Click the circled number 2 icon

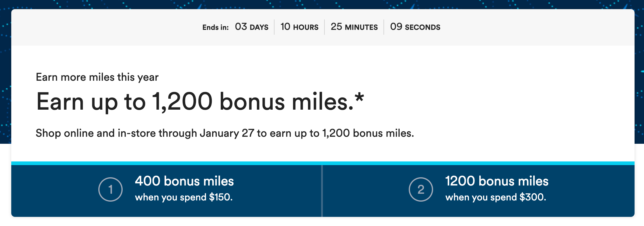[x=421, y=189]
